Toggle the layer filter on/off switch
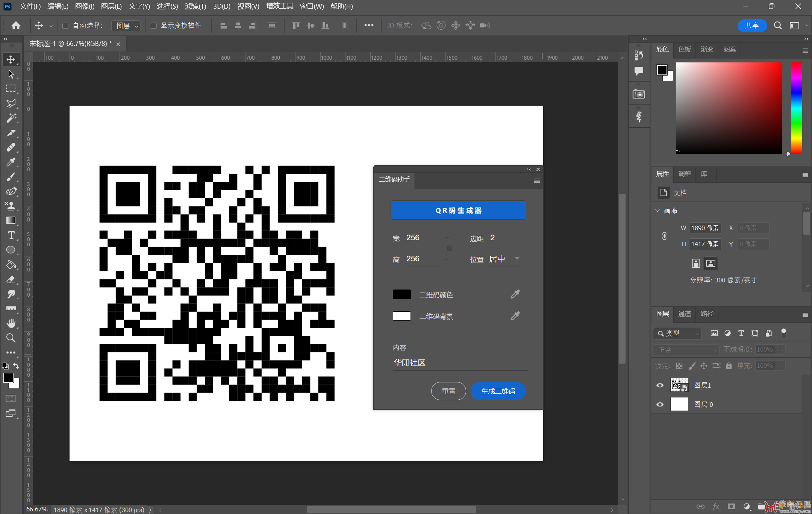The width and height of the screenshot is (812, 514). pos(783,332)
